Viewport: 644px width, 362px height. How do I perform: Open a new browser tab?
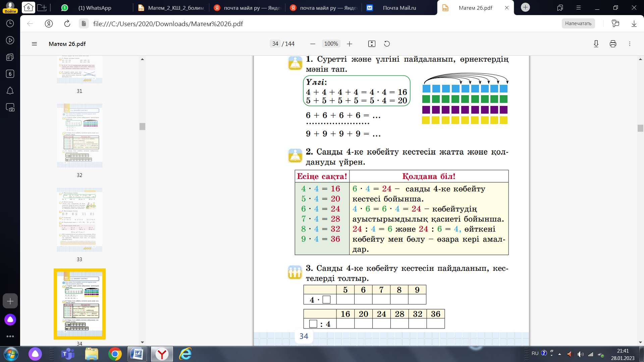(525, 7)
